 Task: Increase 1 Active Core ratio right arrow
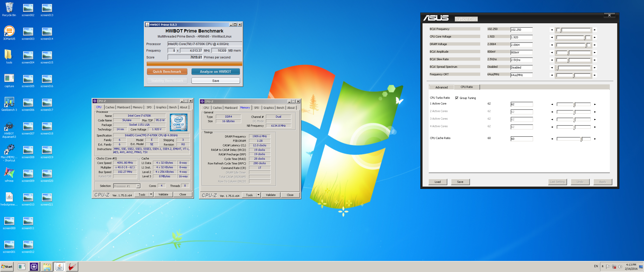pyautogui.click(x=595, y=104)
